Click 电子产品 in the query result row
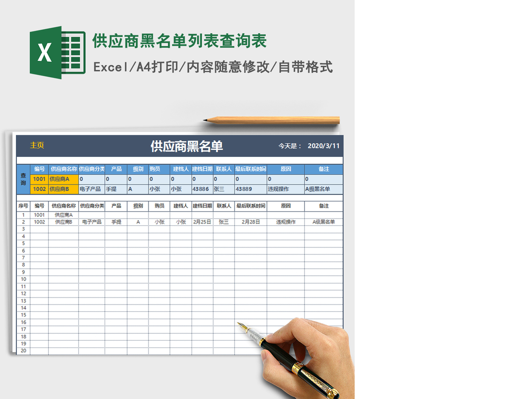This screenshot has width=532, height=399. point(92,189)
